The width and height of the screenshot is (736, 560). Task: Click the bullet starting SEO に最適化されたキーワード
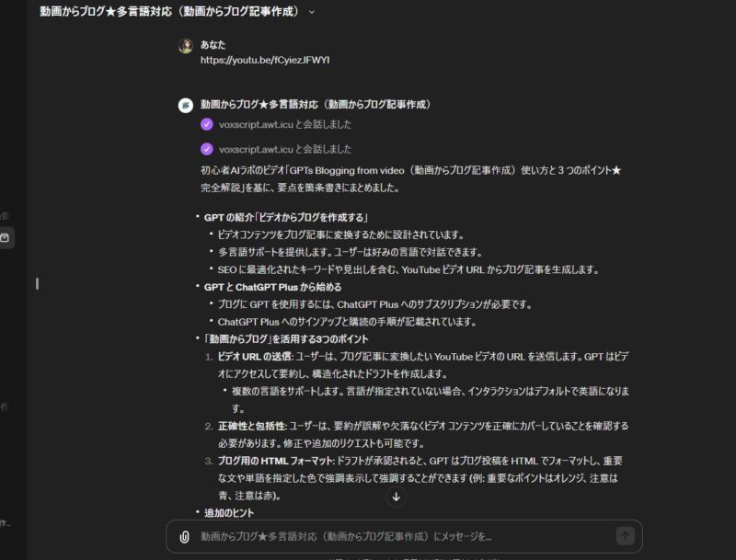(x=408, y=269)
